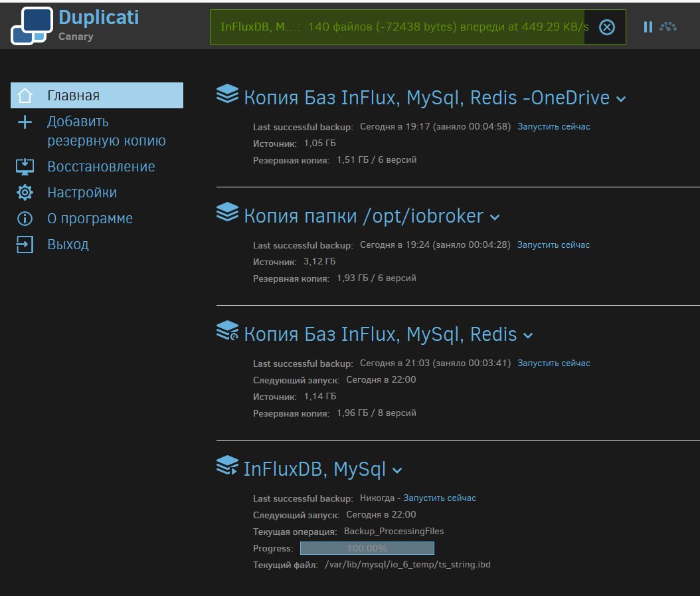Click text Сегодня в 21:03 (заняло 00:03:41)
Viewport: 700px width, 596px height.
pyautogui.click(x=435, y=363)
